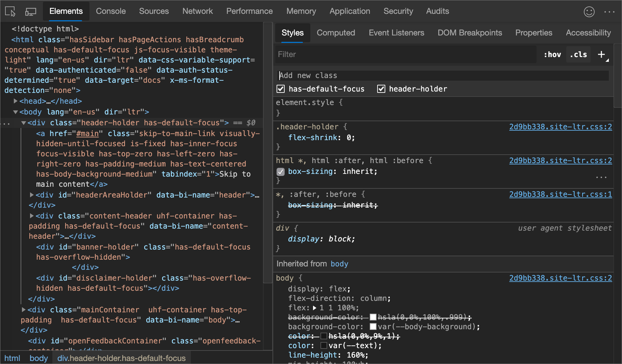This screenshot has height=364, width=622.
Task: Expand the headerAreaHolder div node
Action: click(x=32, y=195)
